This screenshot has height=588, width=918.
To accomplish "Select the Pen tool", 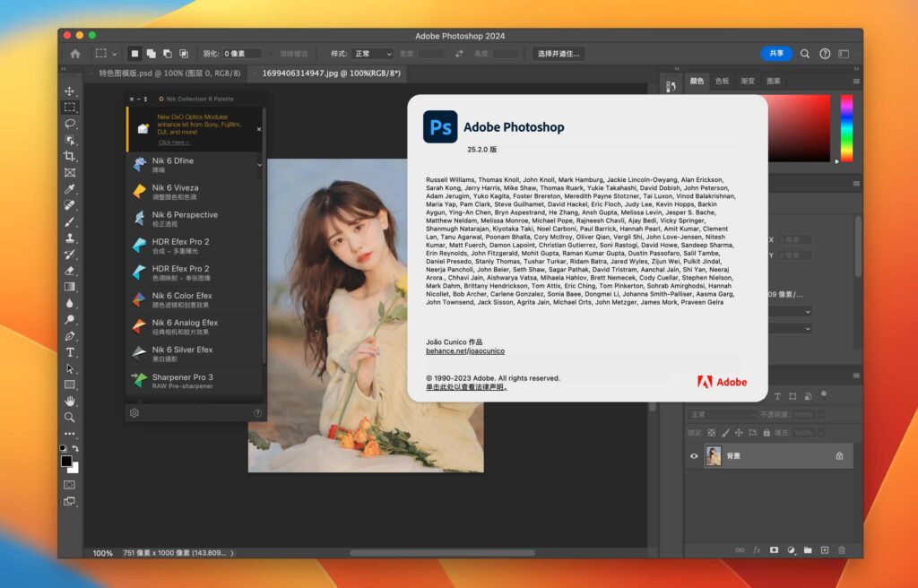I will [x=70, y=336].
